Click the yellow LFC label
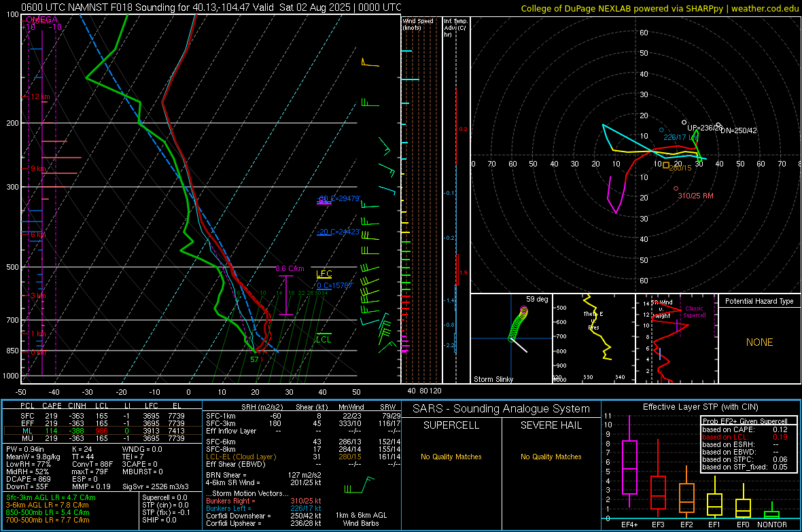The image size is (802, 532). [x=324, y=274]
